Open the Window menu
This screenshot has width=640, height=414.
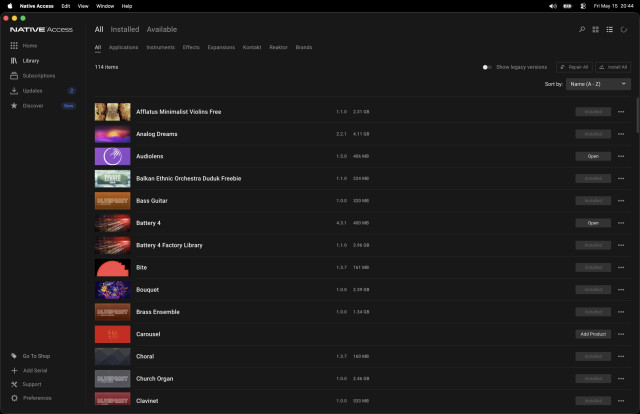click(x=105, y=6)
